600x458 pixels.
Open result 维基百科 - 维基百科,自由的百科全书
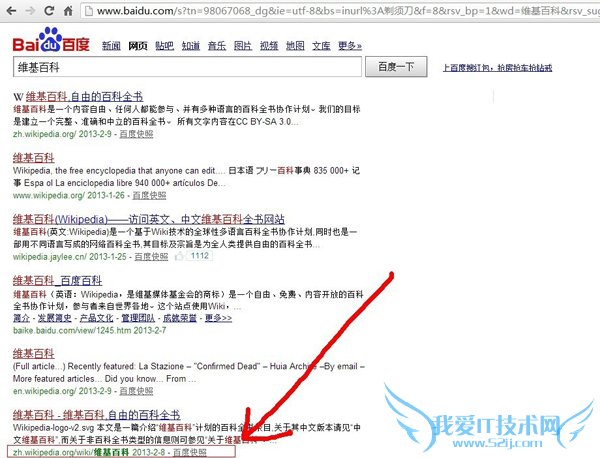[96, 415]
